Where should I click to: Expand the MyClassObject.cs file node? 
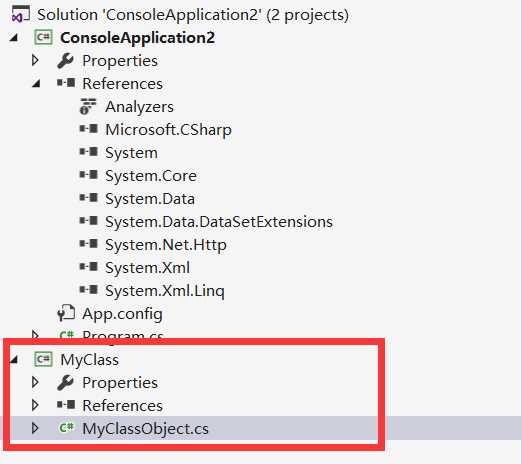pyautogui.click(x=35, y=428)
